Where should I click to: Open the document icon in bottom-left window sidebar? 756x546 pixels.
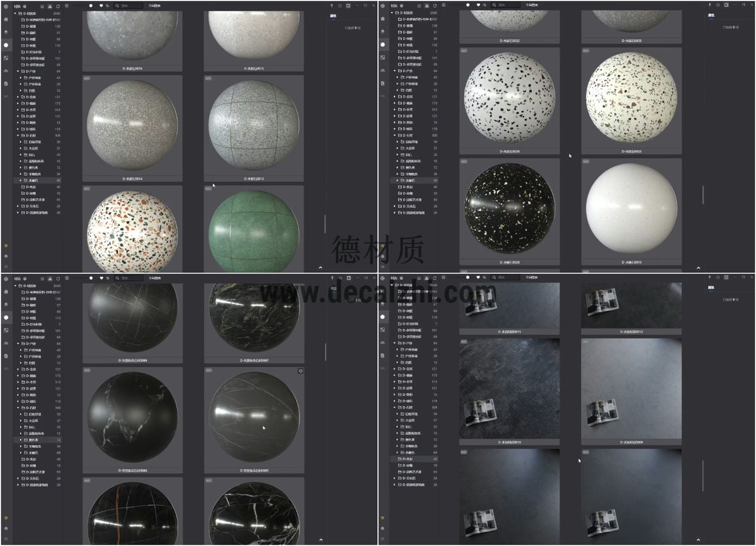point(6,356)
